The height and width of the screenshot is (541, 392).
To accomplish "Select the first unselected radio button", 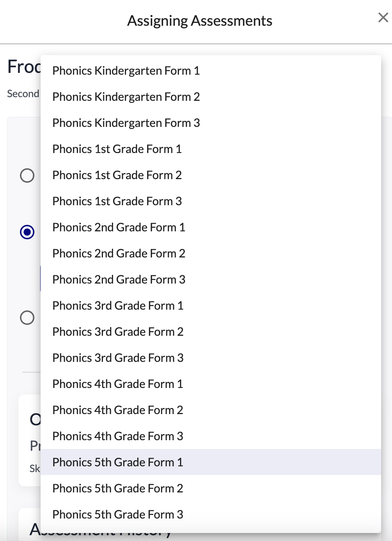I will click(x=27, y=175).
